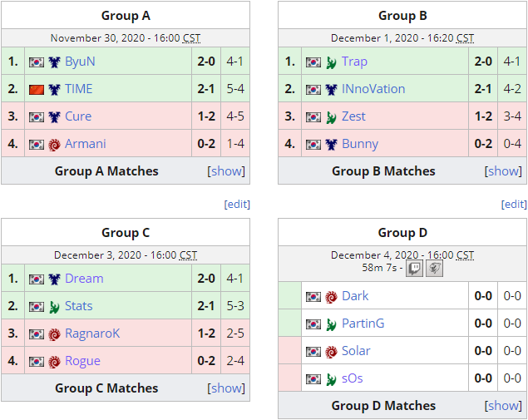This screenshot has width=528, height=420.
Task: Show the Group C Matches list
Action: tap(226, 388)
